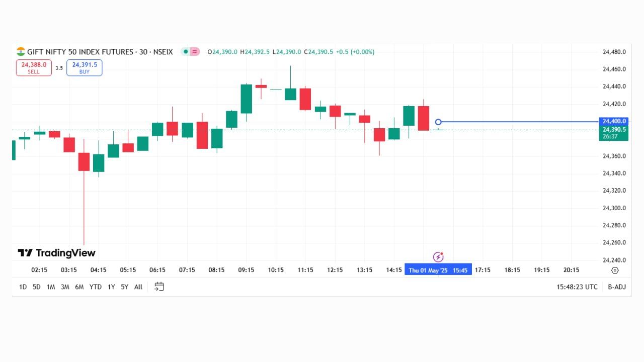Click the 3.5 spread value

pyautogui.click(x=59, y=68)
